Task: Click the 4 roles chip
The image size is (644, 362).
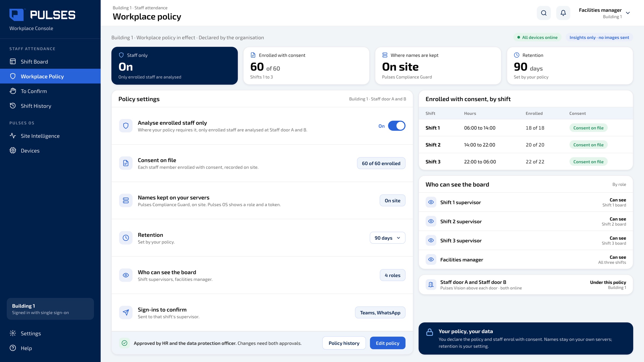Action: click(392, 275)
